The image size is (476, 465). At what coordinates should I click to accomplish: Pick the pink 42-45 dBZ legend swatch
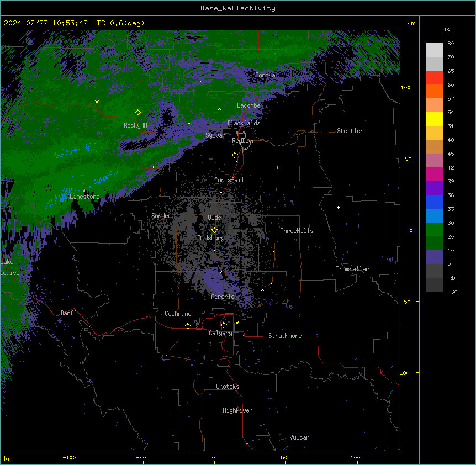point(434,161)
